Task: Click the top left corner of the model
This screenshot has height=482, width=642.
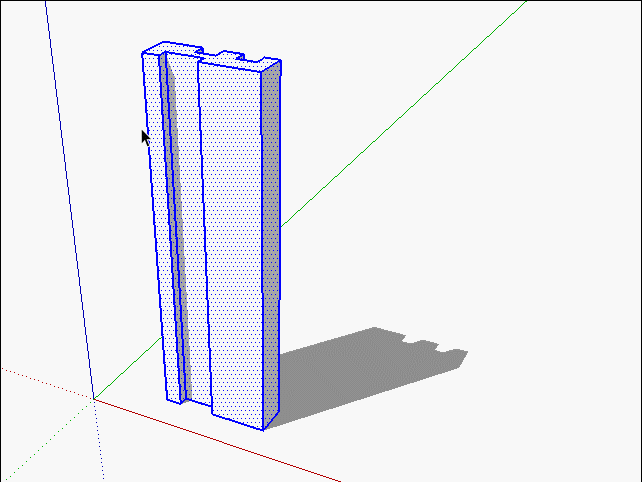Action: tap(143, 51)
